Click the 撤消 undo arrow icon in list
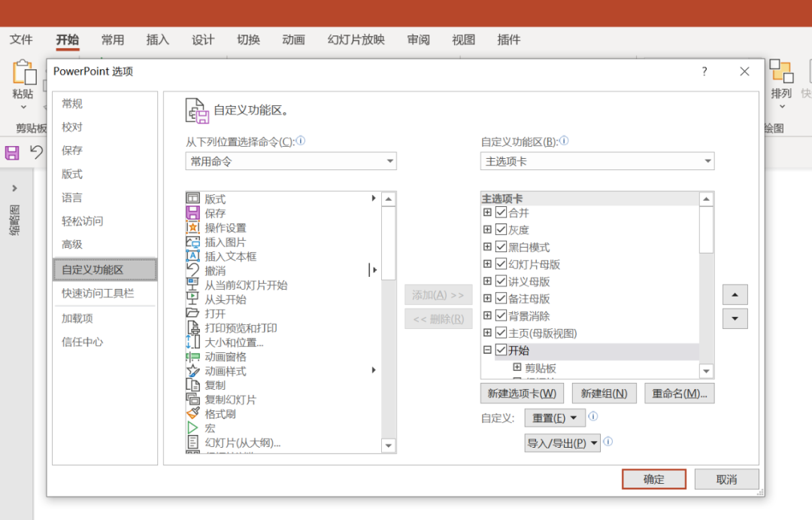 192,270
